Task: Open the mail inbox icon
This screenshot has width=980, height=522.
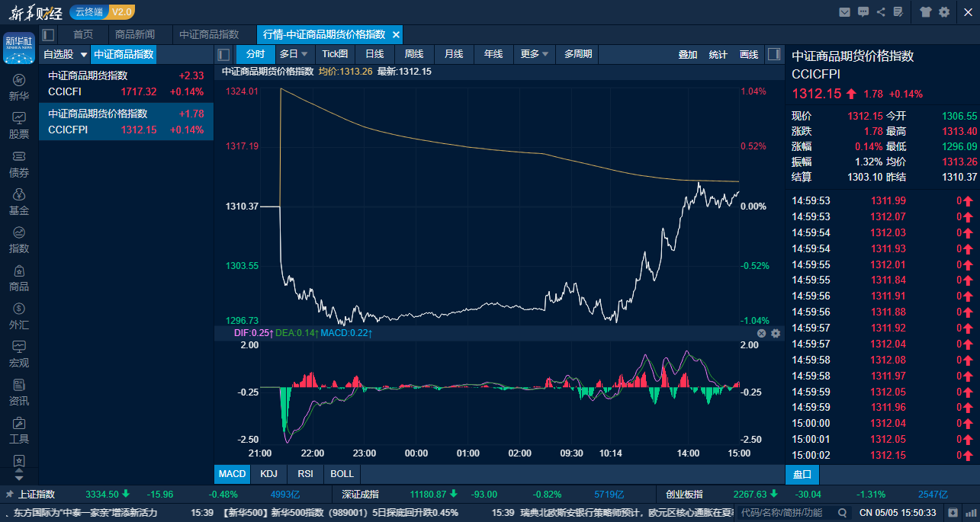Action: point(844,11)
